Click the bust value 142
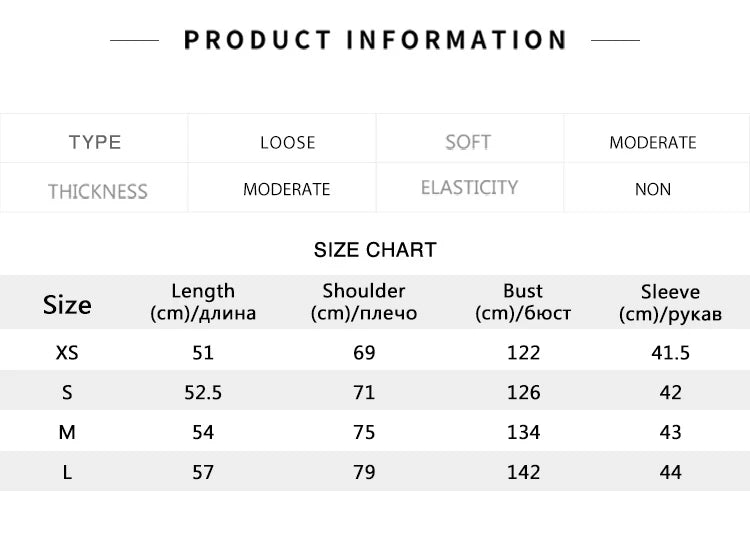 [x=523, y=472]
